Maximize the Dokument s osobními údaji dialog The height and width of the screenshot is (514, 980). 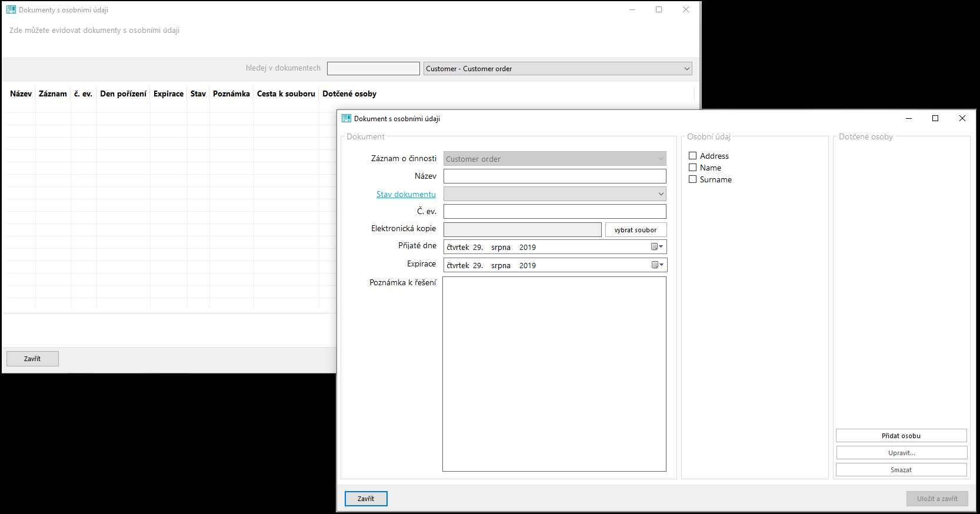coord(935,118)
